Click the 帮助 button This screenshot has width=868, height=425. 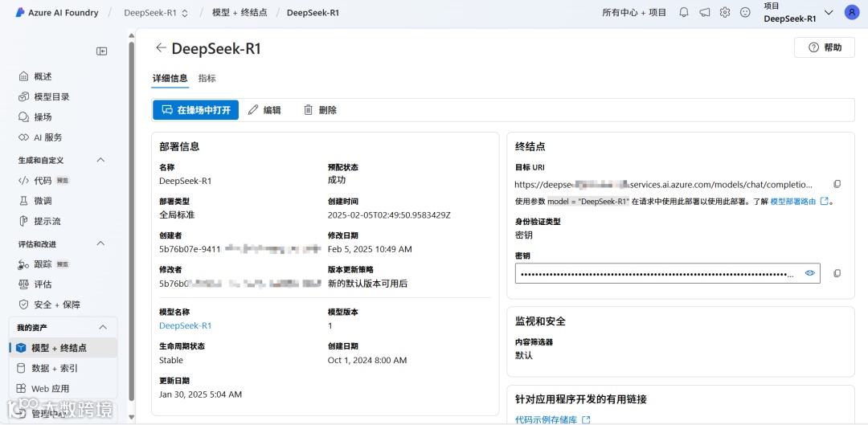point(825,47)
